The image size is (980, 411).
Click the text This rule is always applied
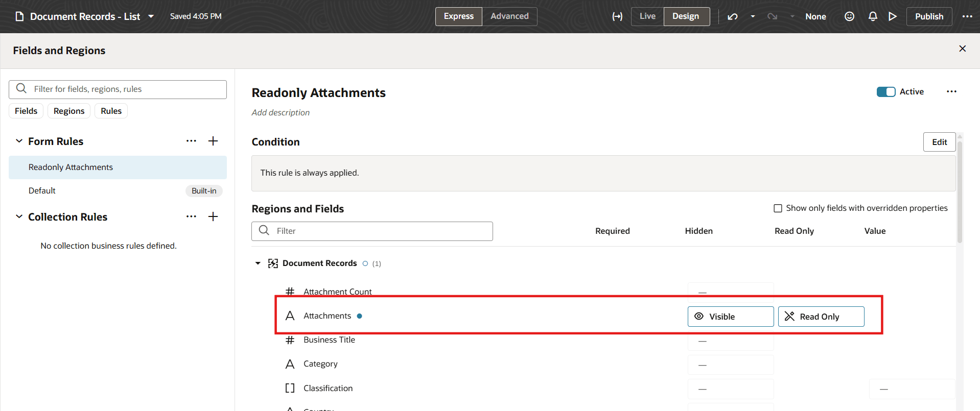click(x=310, y=173)
